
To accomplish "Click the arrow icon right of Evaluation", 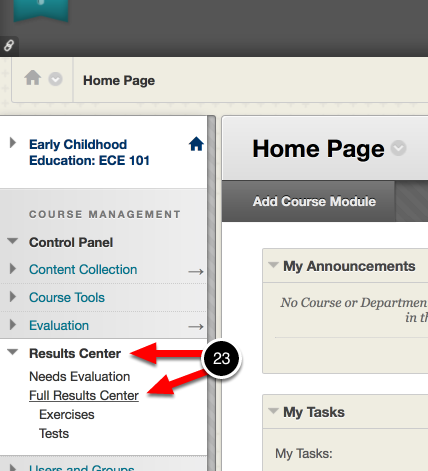I will pos(196,326).
